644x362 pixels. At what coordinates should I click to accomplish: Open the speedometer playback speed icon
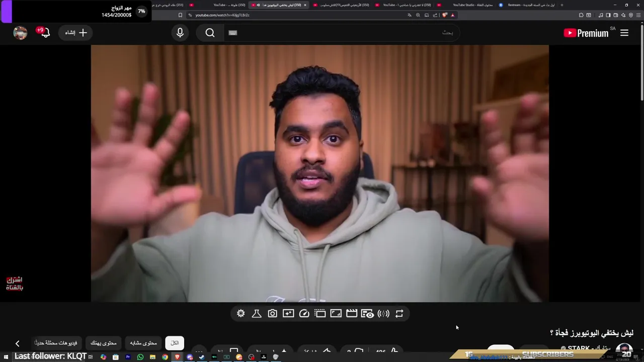(304, 314)
